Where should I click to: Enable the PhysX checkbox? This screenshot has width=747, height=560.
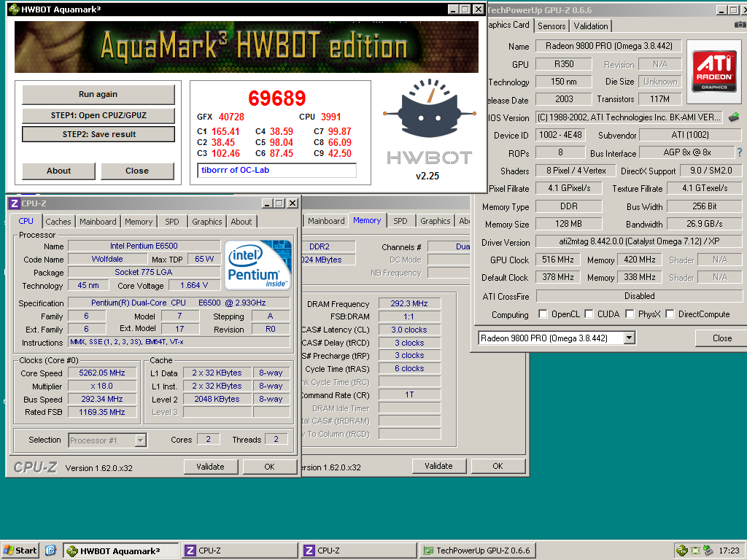pyautogui.click(x=630, y=314)
